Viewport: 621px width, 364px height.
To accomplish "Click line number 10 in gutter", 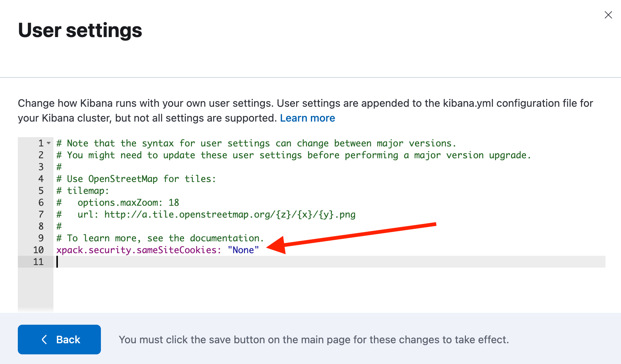I will coord(38,250).
